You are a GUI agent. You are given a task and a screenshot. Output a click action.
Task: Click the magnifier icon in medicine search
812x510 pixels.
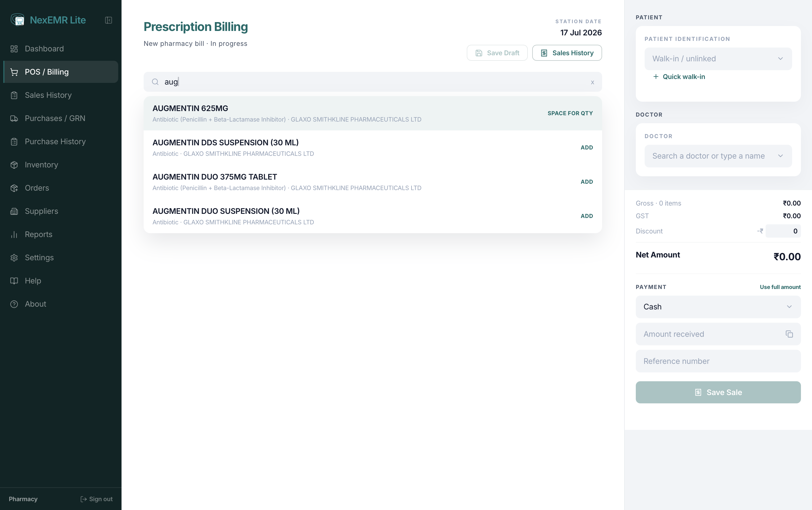click(155, 82)
